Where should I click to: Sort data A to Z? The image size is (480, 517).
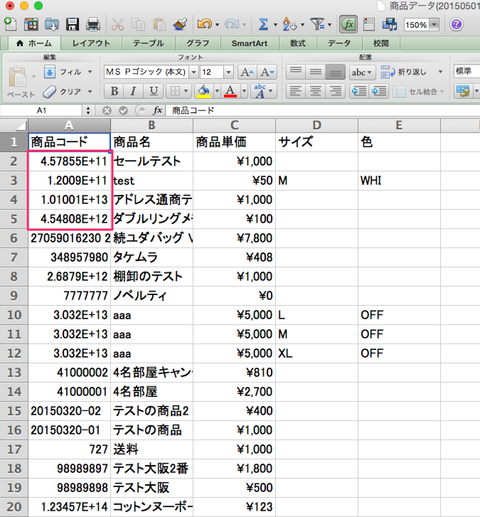(x=289, y=24)
